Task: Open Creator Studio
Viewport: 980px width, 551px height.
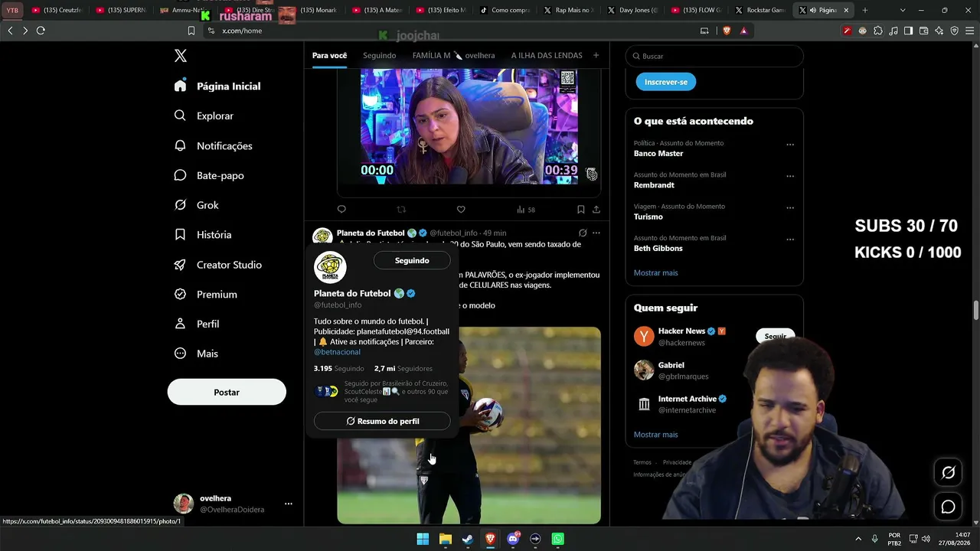Action: pos(218,265)
